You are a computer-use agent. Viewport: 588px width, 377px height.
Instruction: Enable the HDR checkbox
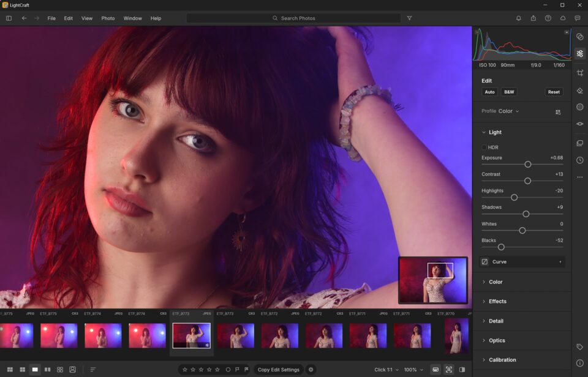tap(484, 147)
